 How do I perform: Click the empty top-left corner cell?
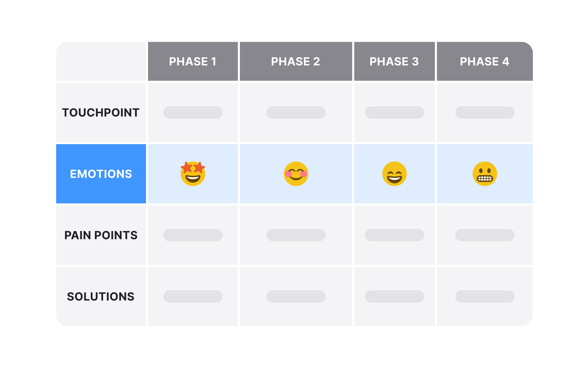(x=101, y=61)
